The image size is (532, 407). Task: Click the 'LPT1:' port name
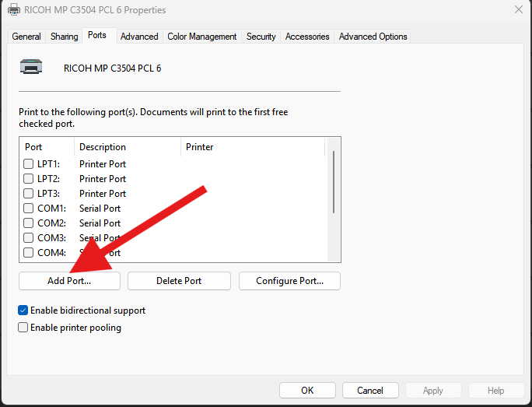[x=48, y=164]
